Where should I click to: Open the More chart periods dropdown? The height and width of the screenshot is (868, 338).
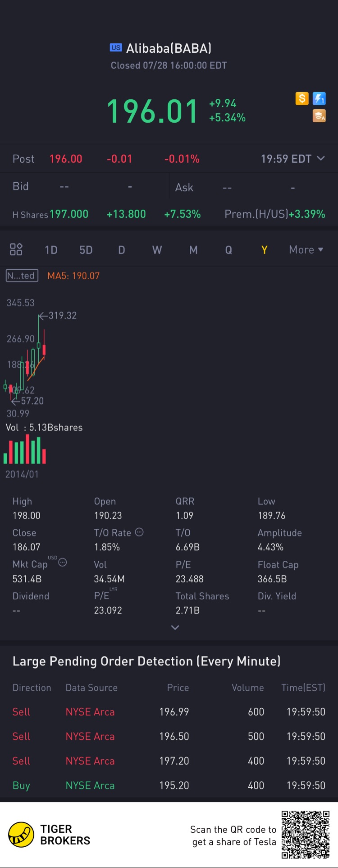point(306,250)
